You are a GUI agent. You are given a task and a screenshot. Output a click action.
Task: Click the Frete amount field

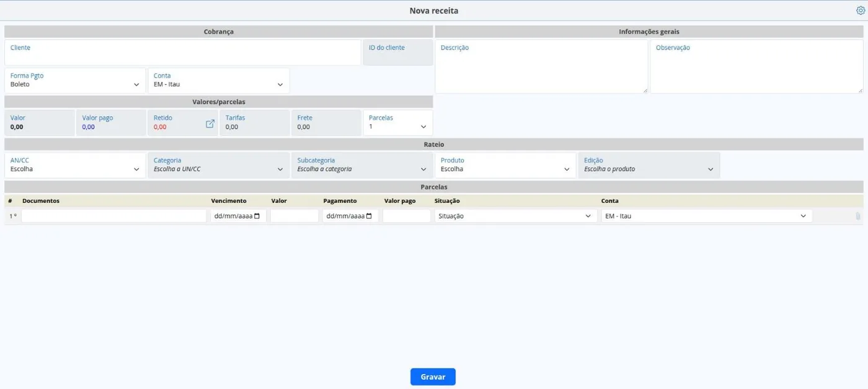[326, 123]
